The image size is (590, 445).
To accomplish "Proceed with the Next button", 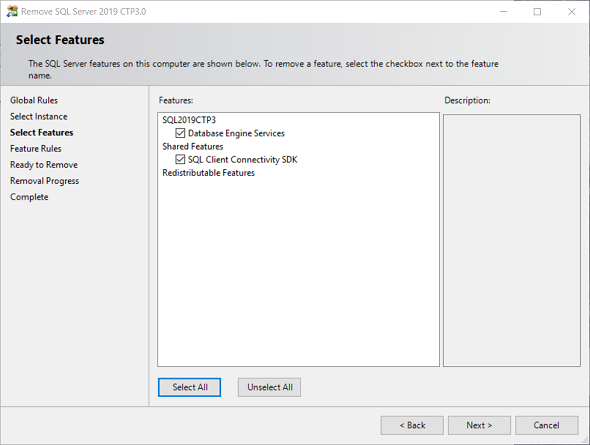I will [479, 425].
